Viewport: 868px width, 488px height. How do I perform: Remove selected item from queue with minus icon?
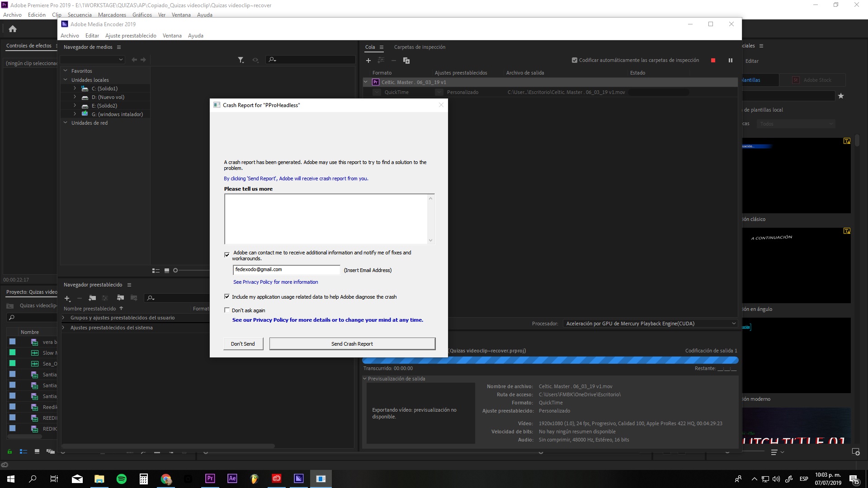point(393,60)
